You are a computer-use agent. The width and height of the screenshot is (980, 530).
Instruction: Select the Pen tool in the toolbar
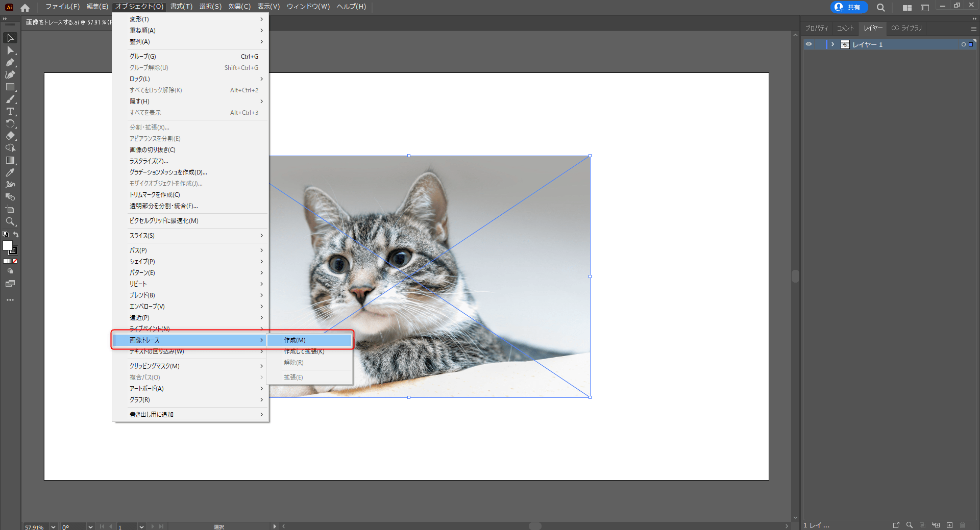(10, 63)
